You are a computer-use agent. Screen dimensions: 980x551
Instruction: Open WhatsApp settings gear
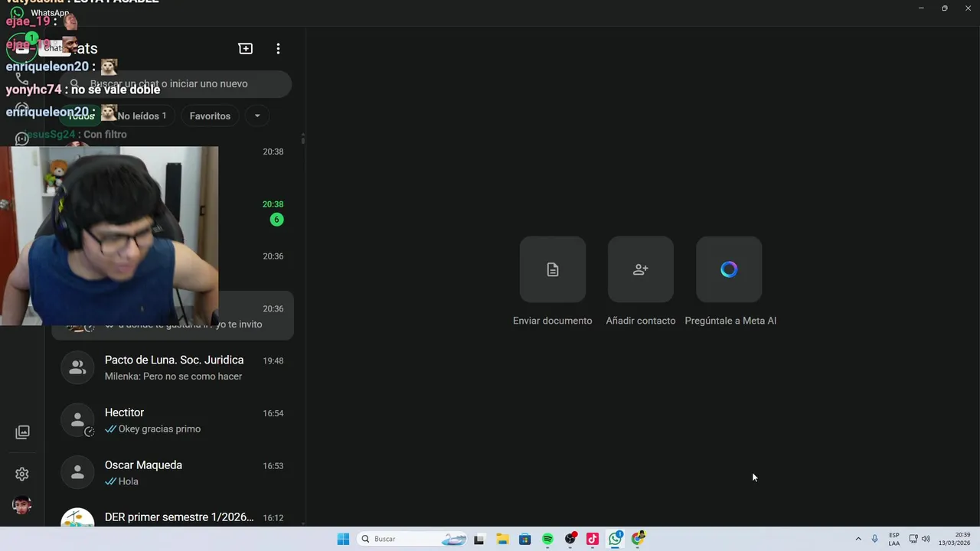pyautogui.click(x=22, y=474)
